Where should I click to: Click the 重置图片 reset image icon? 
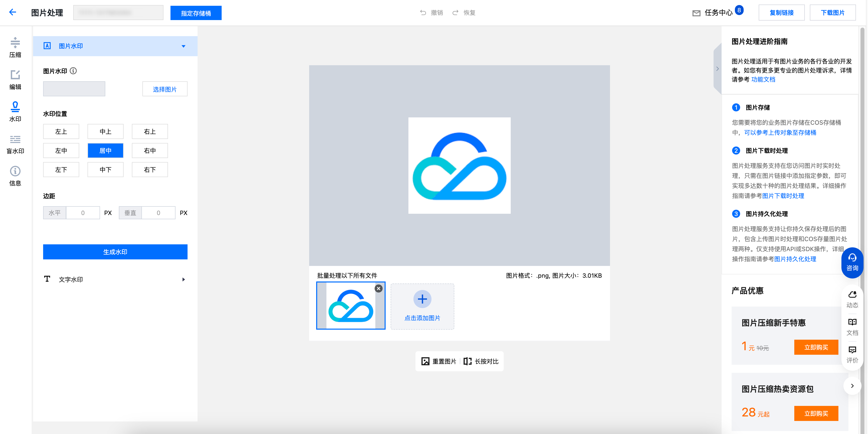(x=425, y=361)
